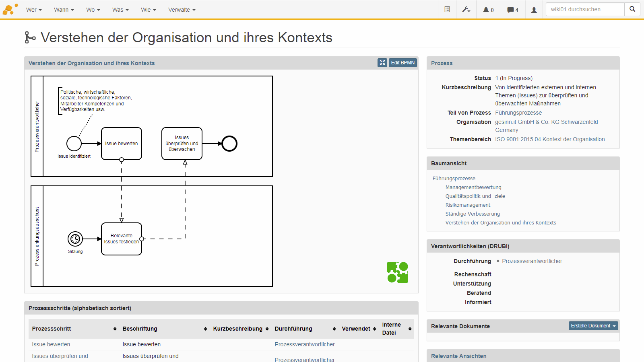This screenshot has width=644, height=362.
Task: Click the search magnifier button
Action: (x=632, y=9)
